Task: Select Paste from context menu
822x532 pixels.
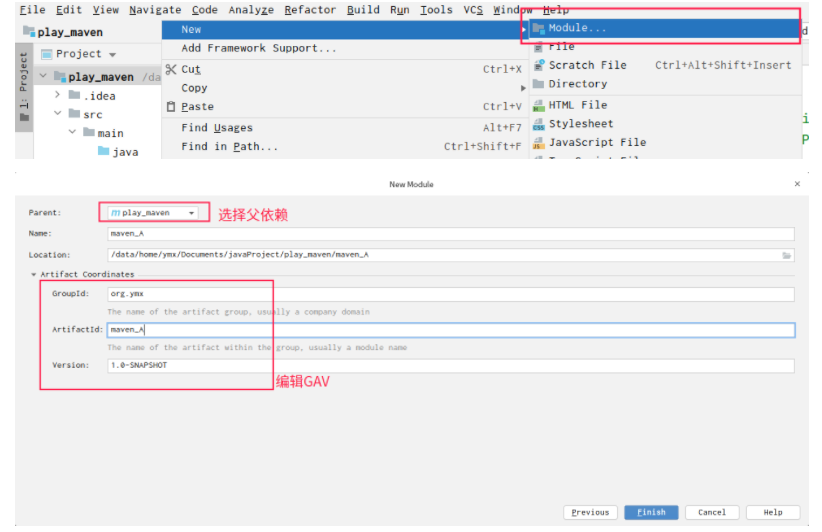Action: [344, 106]
